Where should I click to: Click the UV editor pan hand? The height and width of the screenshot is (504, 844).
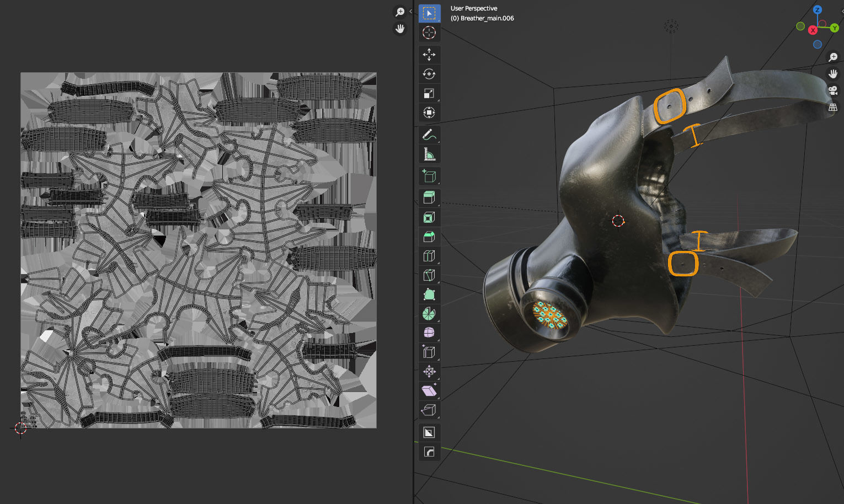(x=400, y=29)
